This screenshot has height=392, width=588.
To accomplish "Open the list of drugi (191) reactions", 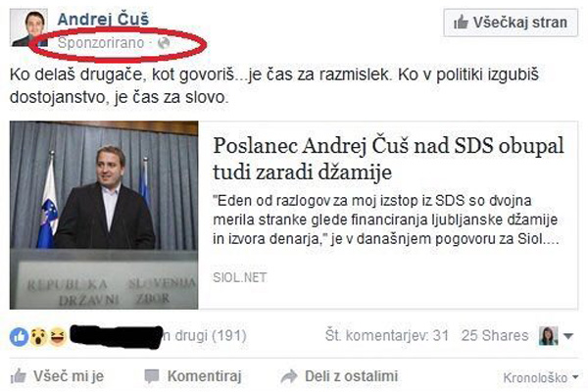I will click(x=205, y=336).
